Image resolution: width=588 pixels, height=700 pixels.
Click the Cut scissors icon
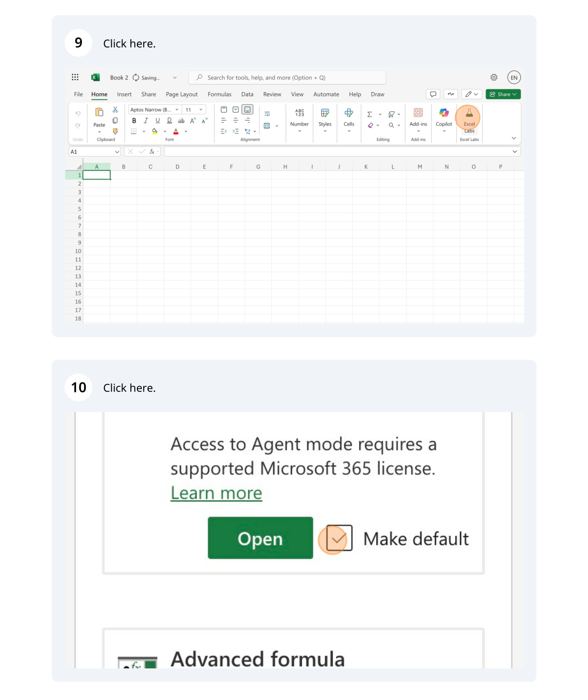[115, 110]
